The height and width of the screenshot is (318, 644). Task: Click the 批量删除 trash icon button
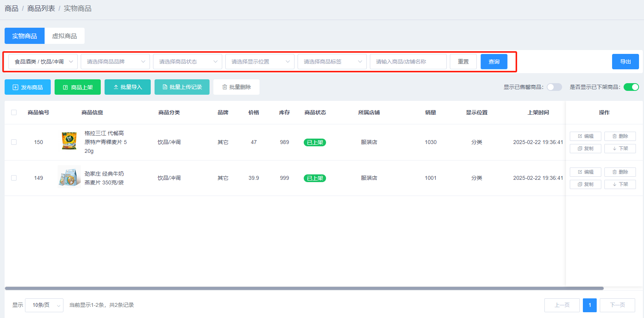tap(236, 87)
